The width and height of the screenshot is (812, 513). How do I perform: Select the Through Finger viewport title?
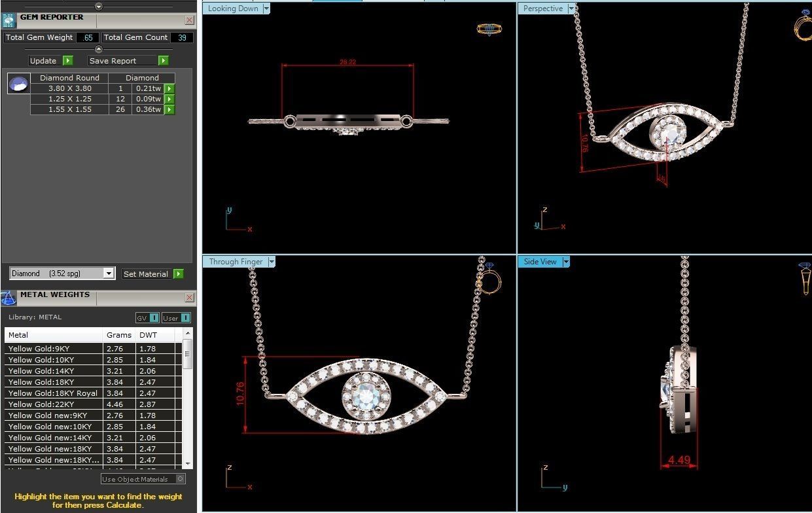(236, 262)
